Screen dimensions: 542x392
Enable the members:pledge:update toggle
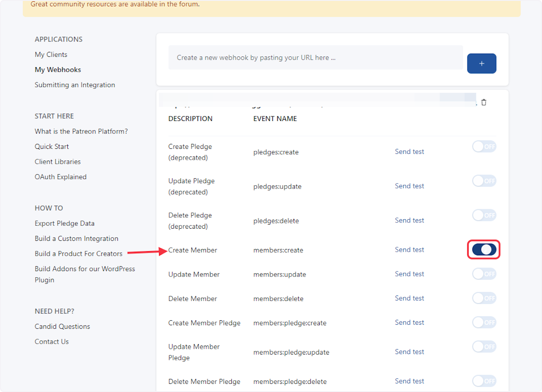click(484, 346)
